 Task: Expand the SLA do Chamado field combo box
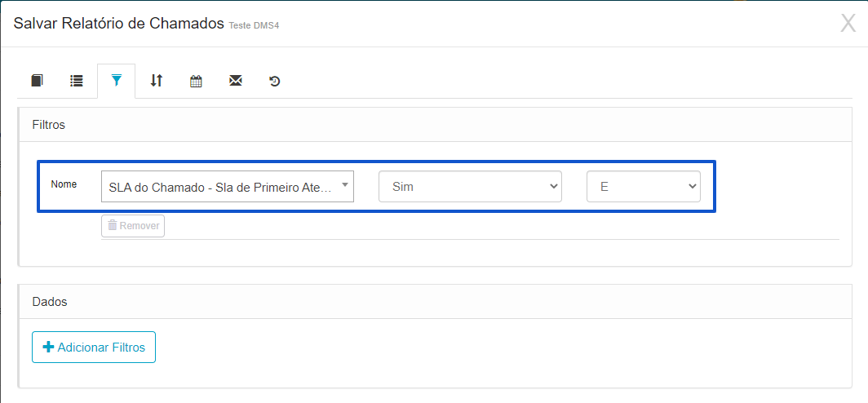coord(228,187)
